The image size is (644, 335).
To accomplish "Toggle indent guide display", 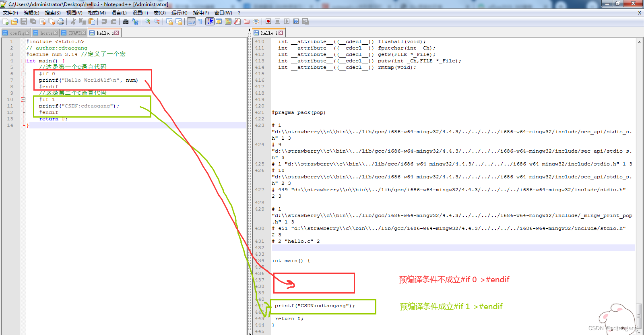I will [x=210, y=21].
